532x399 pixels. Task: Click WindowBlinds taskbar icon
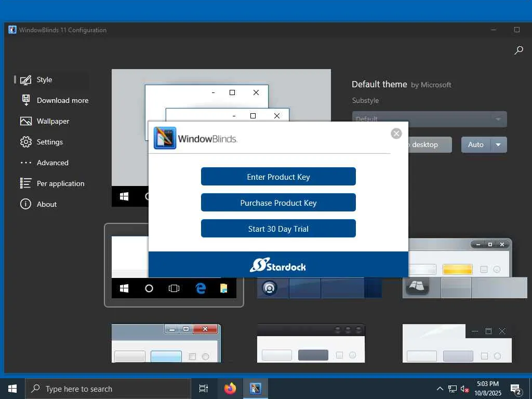click(x=255, y=389)
